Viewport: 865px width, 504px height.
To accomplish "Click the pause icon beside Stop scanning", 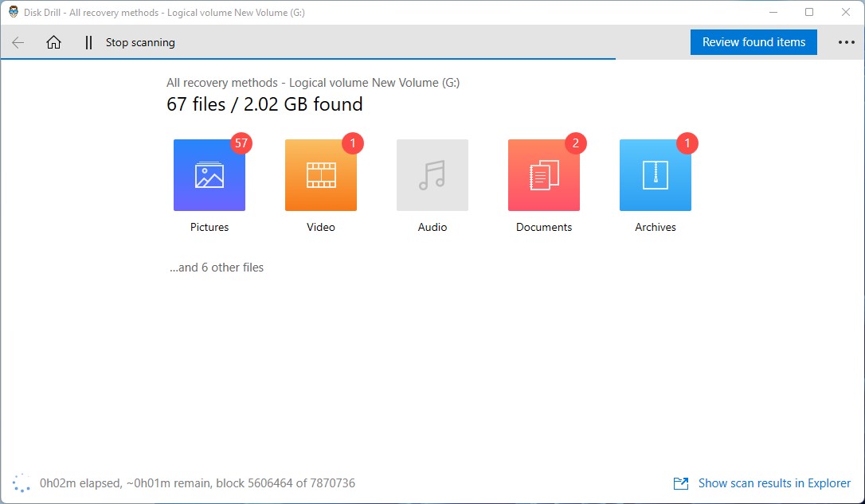I will 88,43.
